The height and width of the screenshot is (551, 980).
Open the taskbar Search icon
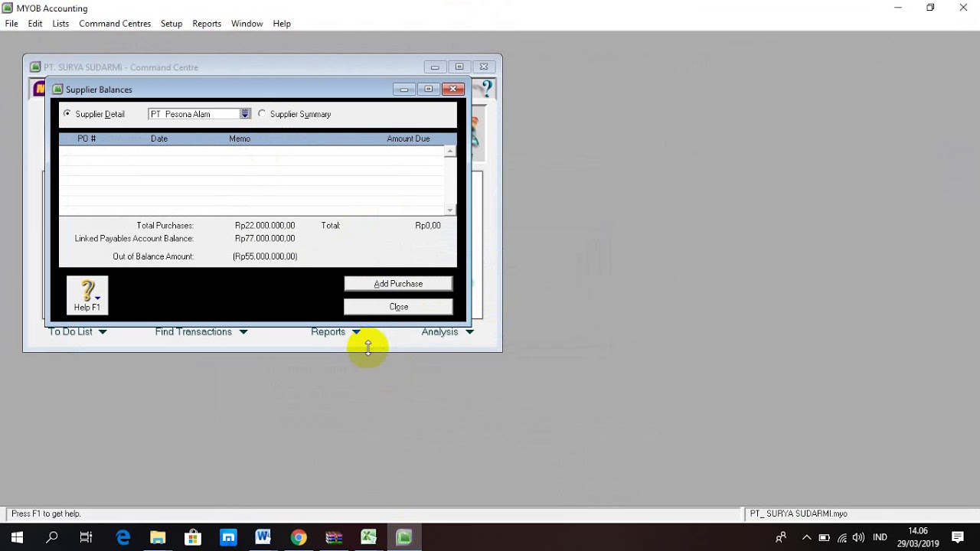point(52,537)
